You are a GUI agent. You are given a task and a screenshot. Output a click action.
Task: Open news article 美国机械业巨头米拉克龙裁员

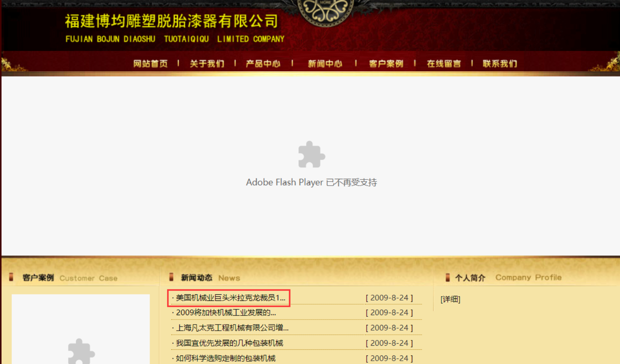click(x=230, y=298)
